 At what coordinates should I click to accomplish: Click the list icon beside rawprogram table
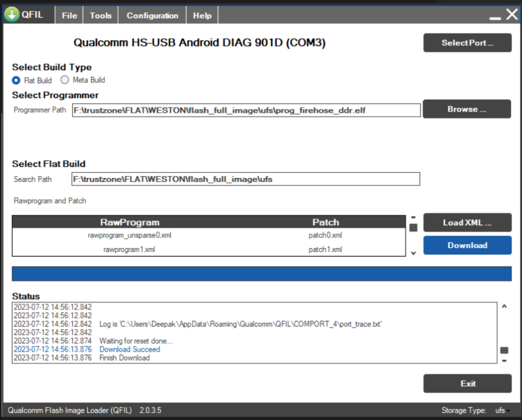pyautogui.click(x=413, y=228)
